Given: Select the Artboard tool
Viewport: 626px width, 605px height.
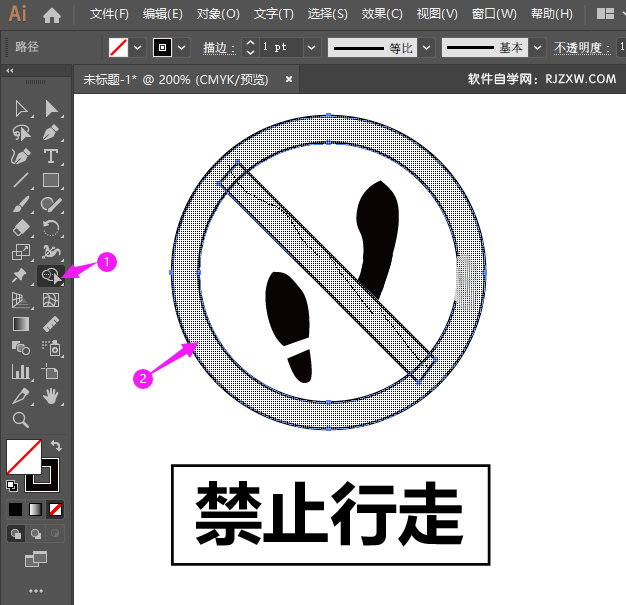Looking at the screenshot, I should pyautogui.click(x=50, y=372).
